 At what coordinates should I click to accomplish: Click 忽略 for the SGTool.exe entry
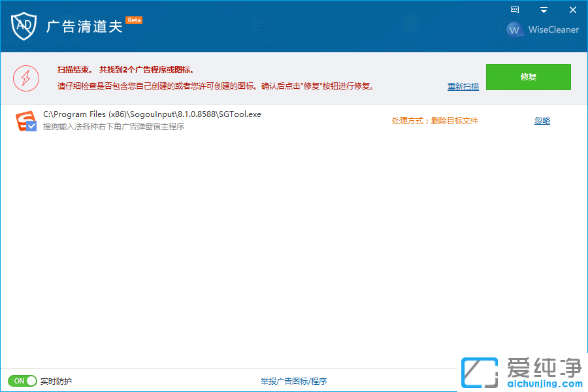(542, 121)
